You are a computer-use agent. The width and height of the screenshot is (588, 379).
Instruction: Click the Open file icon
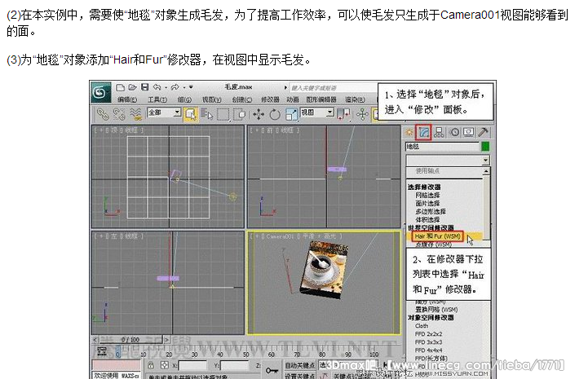pyautogui.click(x=132, y=87)
